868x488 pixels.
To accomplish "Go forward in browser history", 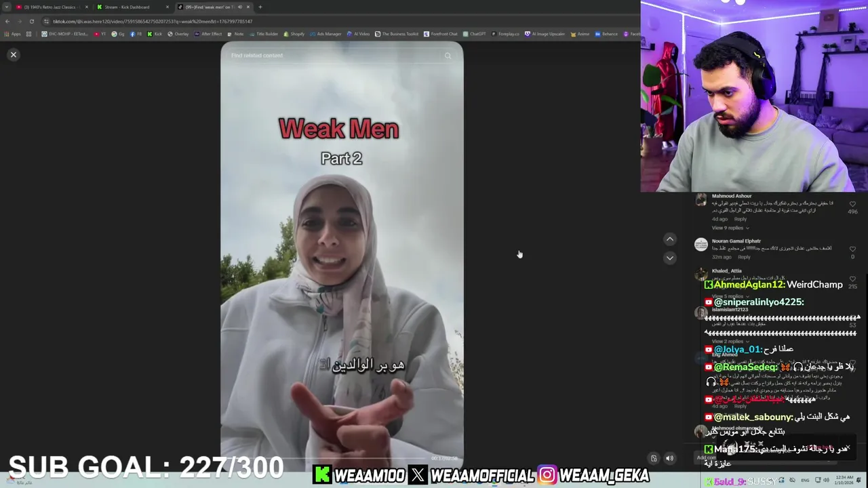I will coord(19,21).
